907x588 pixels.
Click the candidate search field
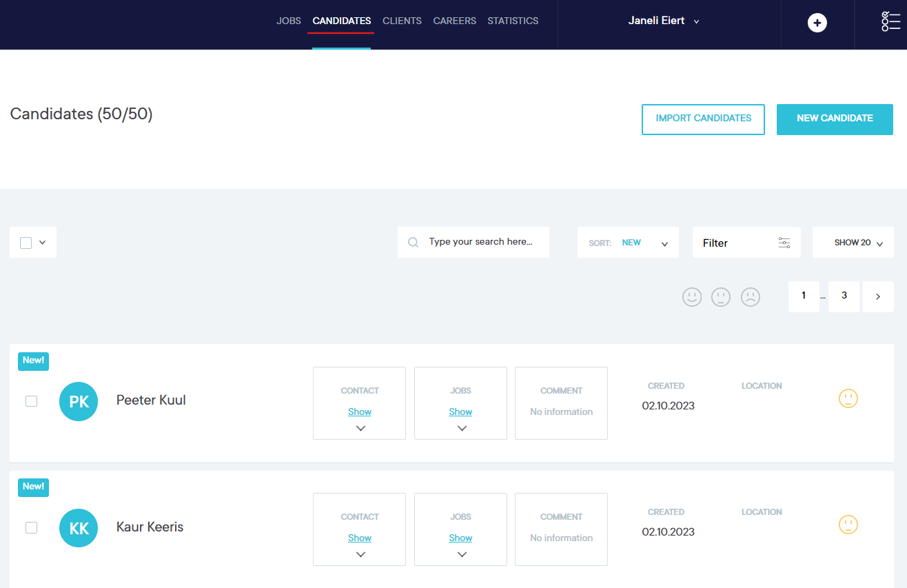pyautogui.click(x=480, y=242)
